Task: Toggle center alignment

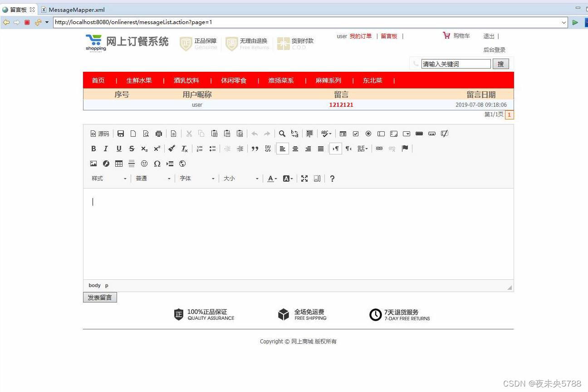Action: click(295, 149)
